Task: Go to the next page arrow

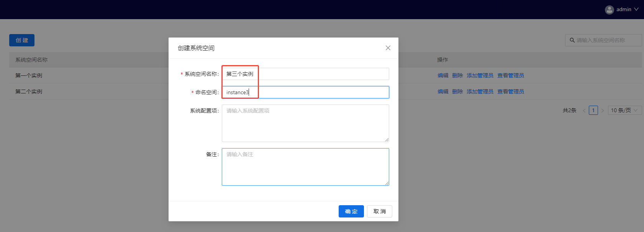Action: (x=602, y=111)
